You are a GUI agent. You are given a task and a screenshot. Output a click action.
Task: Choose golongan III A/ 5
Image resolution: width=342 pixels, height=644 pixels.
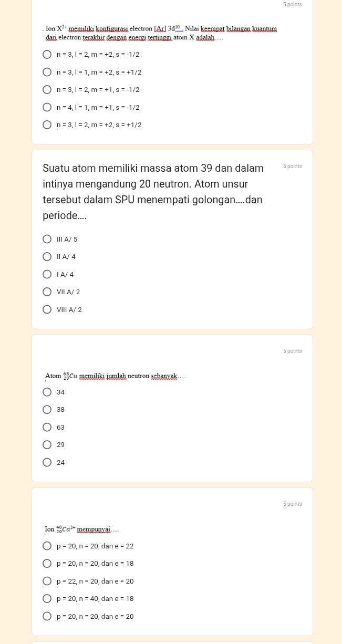[47, 239]
